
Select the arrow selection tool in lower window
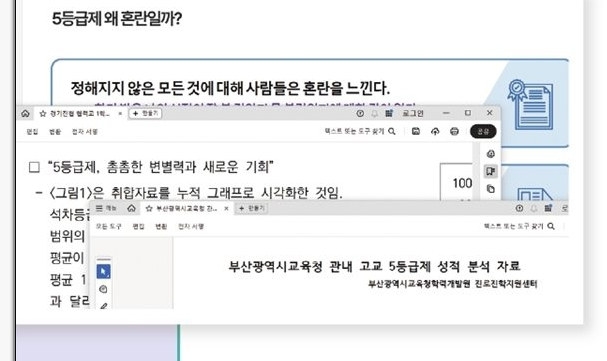click(x=103, y=272)
